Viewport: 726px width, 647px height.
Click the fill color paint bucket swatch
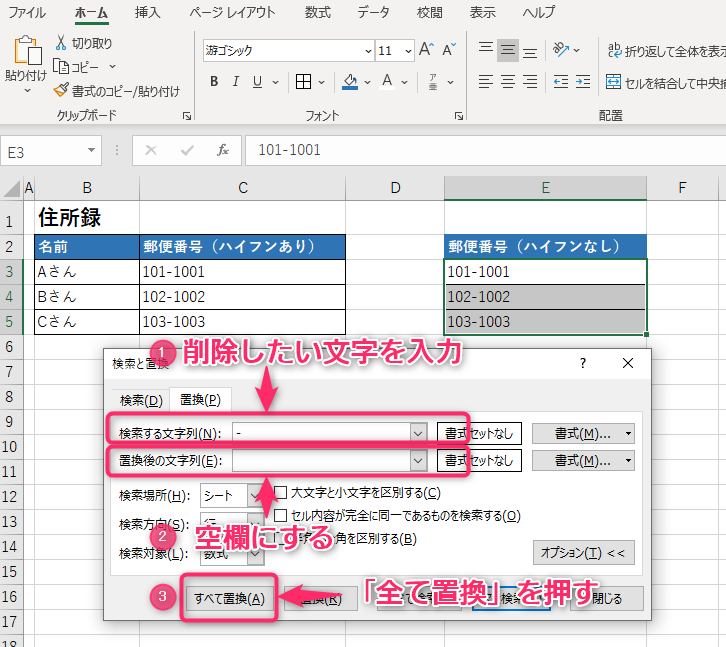(x=350, y=82)
